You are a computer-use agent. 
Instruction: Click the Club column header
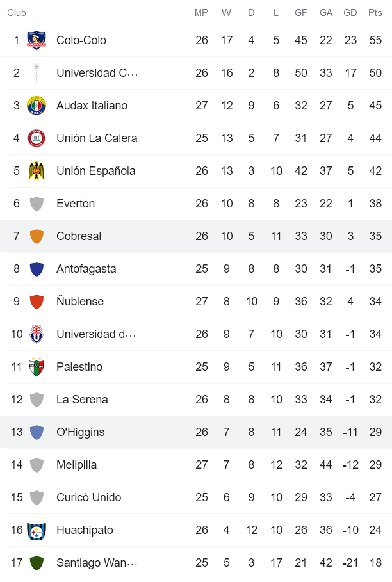click(17, 13)
